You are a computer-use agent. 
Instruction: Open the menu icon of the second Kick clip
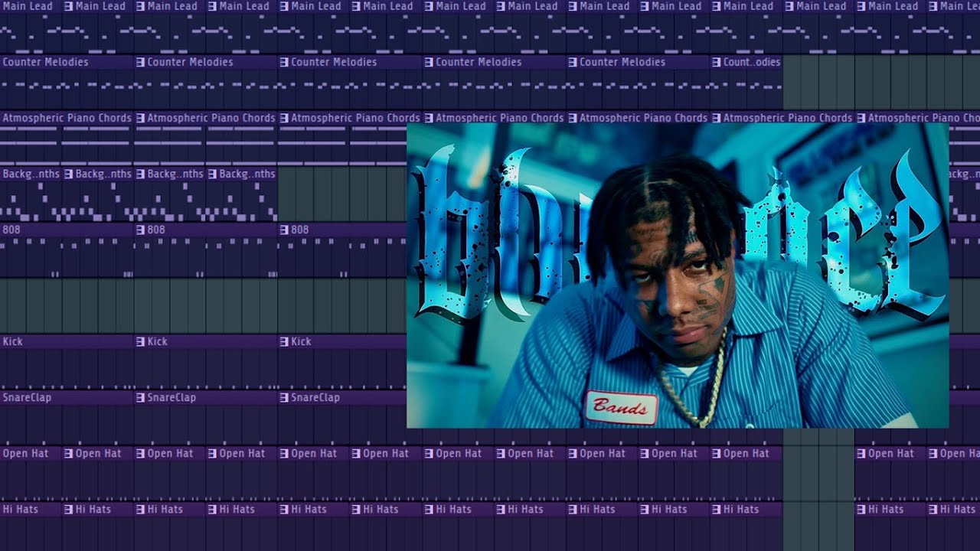click(x=140, y=341)
